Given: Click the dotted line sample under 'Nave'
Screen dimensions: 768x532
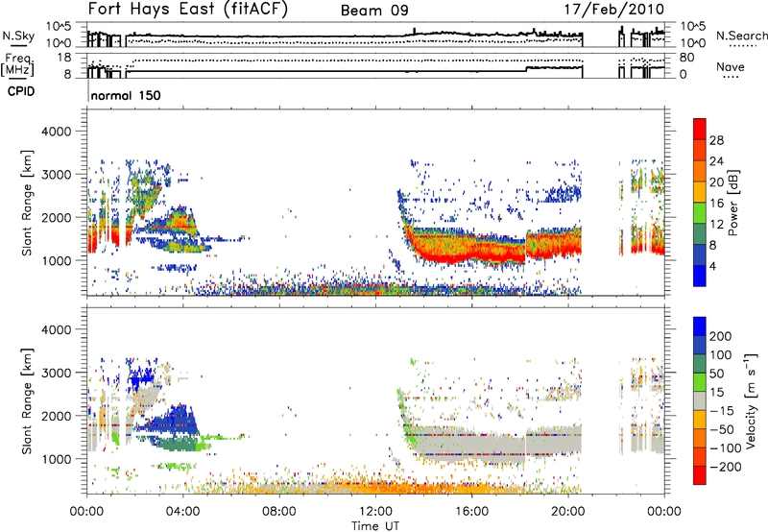Looking at the screenshot, I should [731, 77].
